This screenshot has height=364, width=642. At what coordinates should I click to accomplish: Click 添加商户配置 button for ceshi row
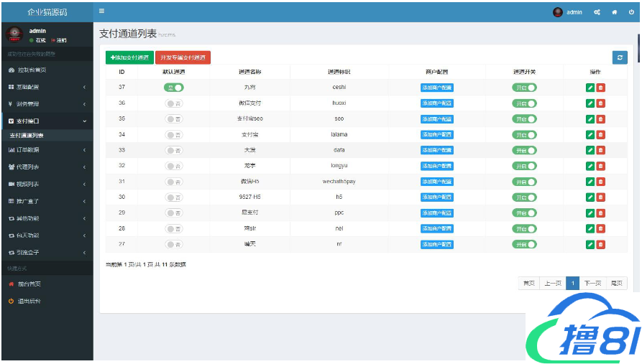pos(437,88)
